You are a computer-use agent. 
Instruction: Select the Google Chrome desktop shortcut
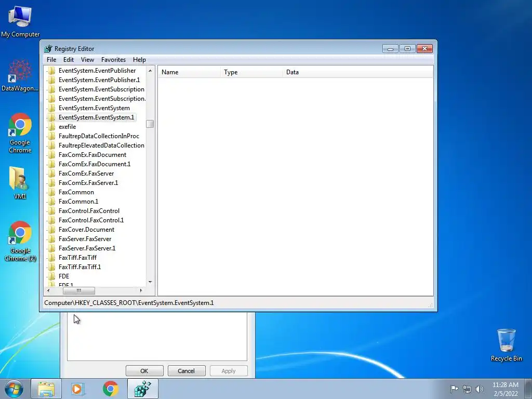(20, 133)
